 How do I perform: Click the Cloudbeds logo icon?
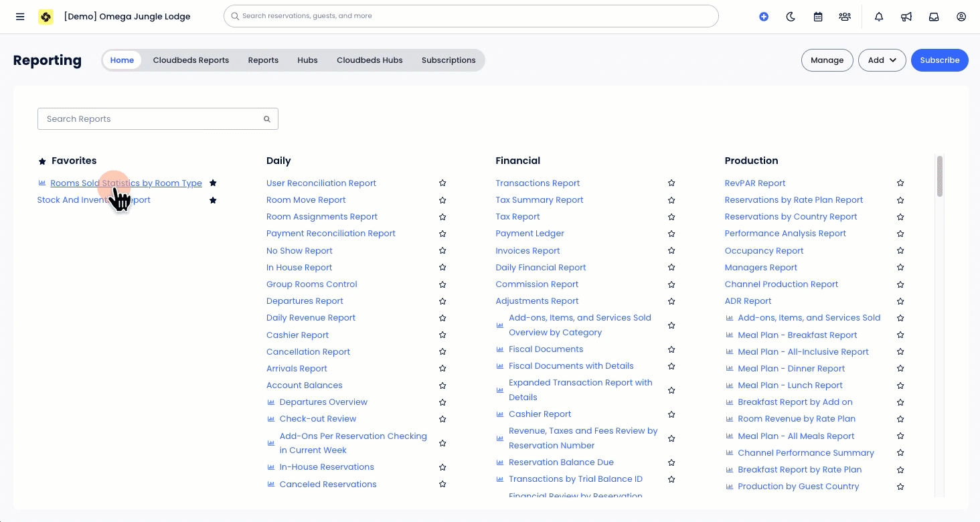click(46, 17)
